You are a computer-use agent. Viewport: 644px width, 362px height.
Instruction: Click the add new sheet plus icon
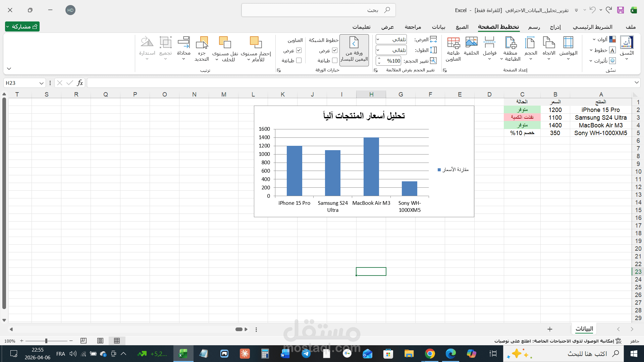tap(550, 329)
